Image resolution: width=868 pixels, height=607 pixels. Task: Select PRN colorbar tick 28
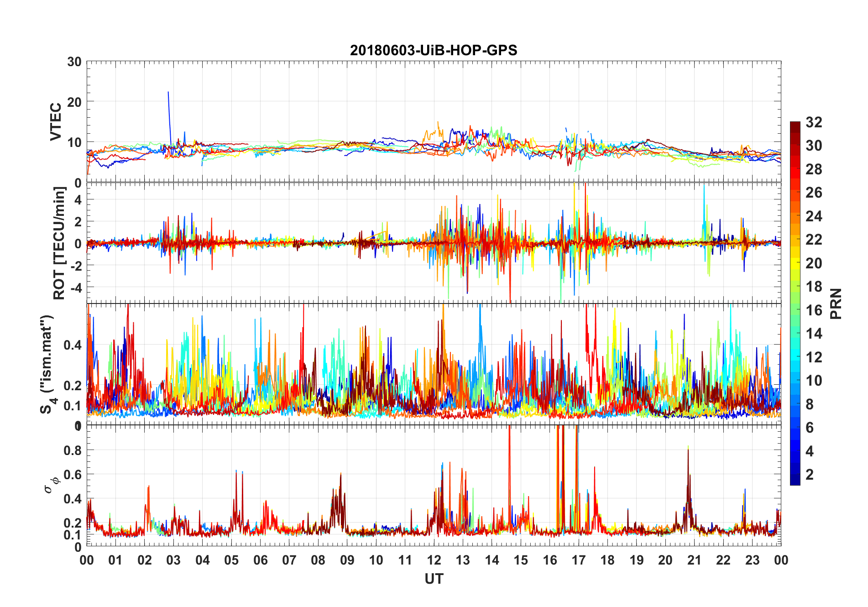[814, 169]
